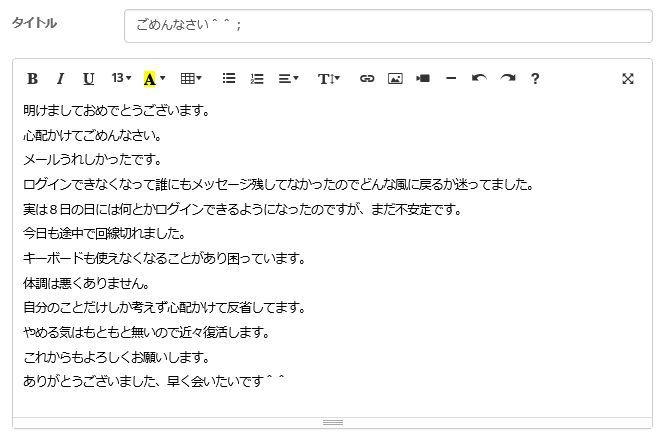Click the タイトル title input field

(x=388, y=26)
